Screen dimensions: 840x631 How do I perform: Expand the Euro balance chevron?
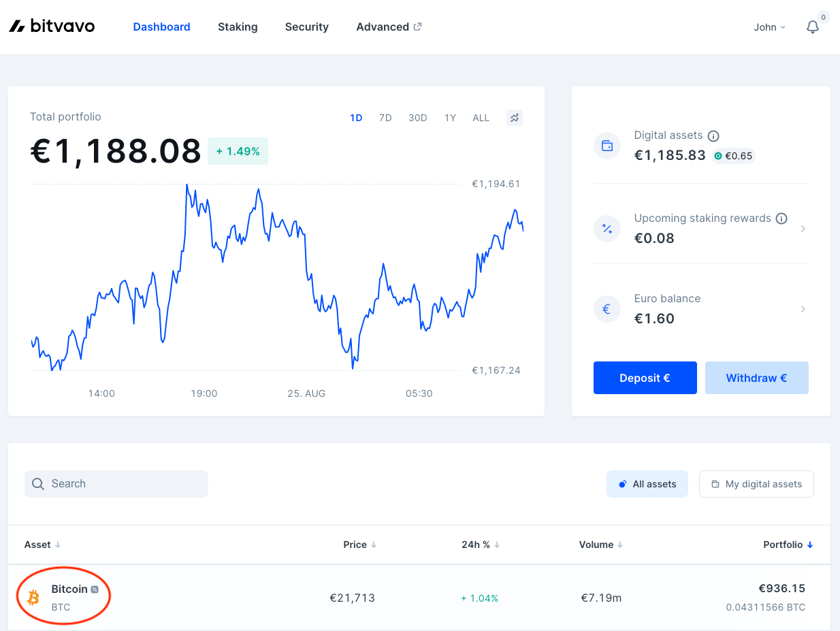(803, 309)
